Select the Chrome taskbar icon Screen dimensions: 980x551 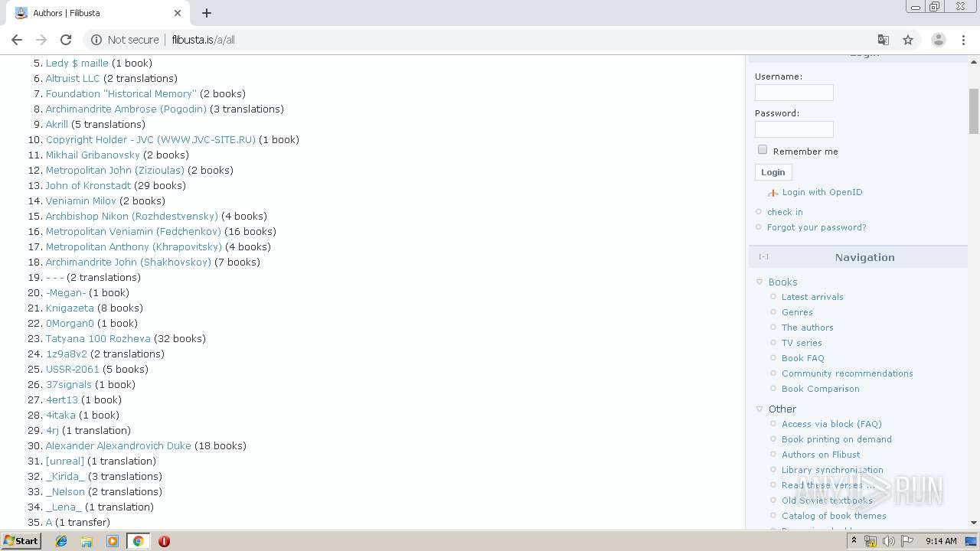tap(138, 541)
